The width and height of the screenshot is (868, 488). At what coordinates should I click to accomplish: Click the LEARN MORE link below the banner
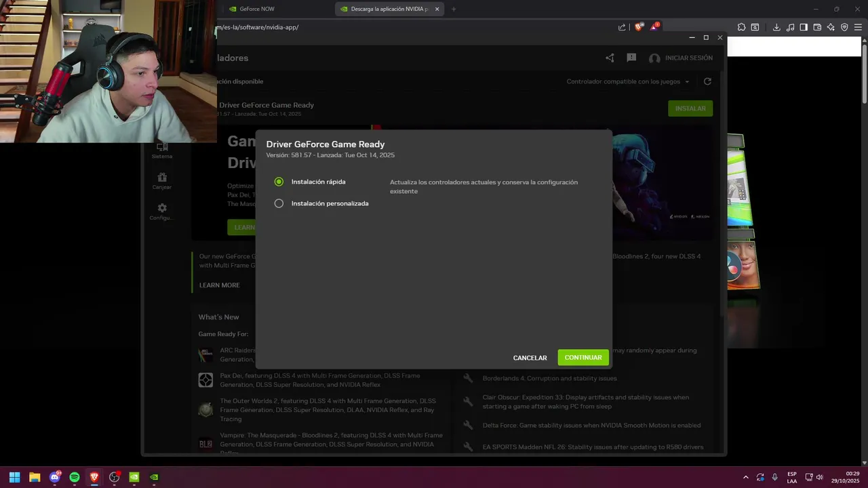pyautogui.click(x=219, y=285)
